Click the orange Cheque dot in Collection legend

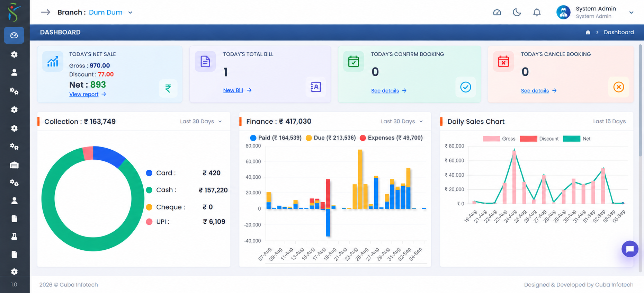(x=149, y=207)
